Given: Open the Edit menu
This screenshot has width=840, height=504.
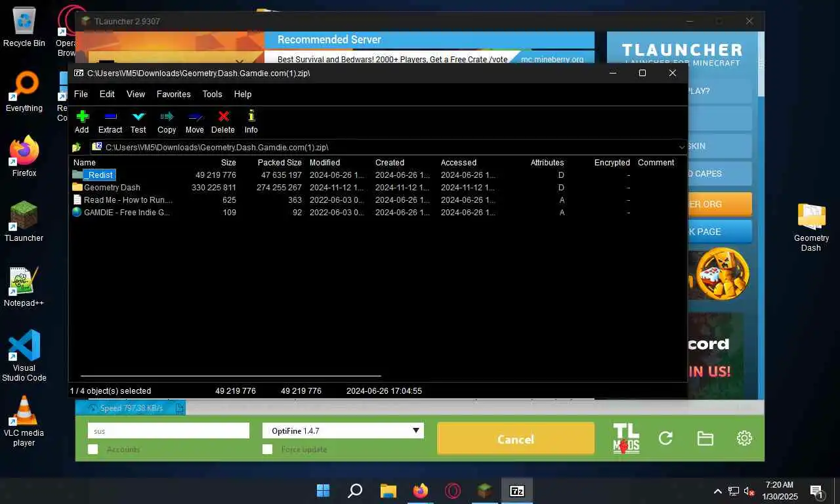Looking at the screenshot, I should 107,94.
